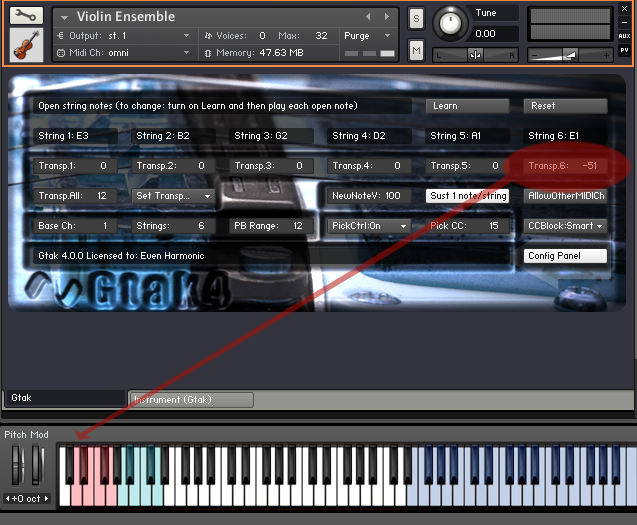Go to previous instrument with left arrow

click(368, 17)
